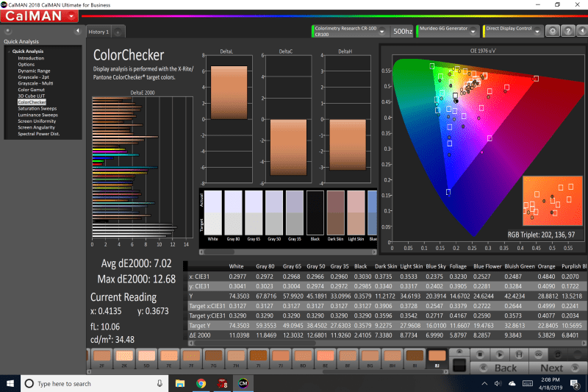Go to the Screen Angularity page
The height and width of the screenshot is (392, 588).
click(36, 127)
